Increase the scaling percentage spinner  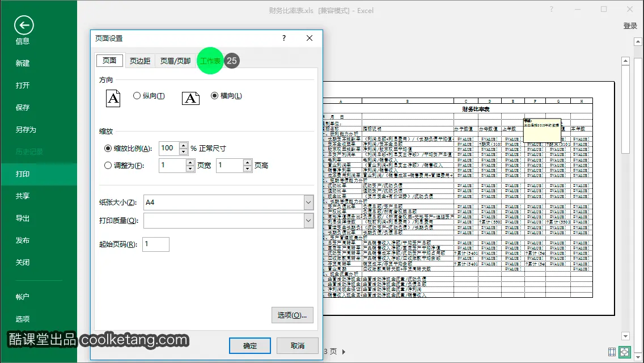pos(184,145)
